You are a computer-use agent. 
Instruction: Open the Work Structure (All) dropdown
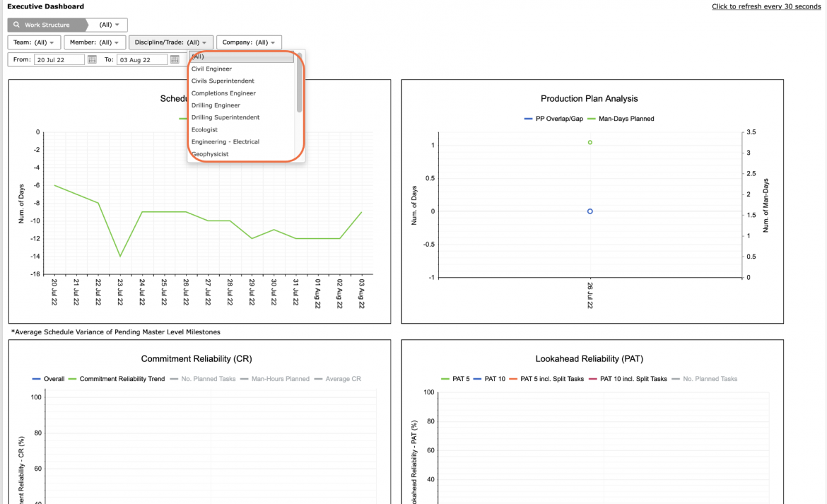pyautogui.click(x=109, y=25)
